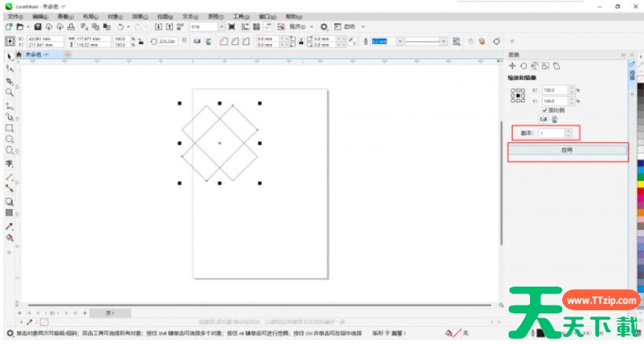Toggle the lock ratio padlock icon

coord(140,41)
